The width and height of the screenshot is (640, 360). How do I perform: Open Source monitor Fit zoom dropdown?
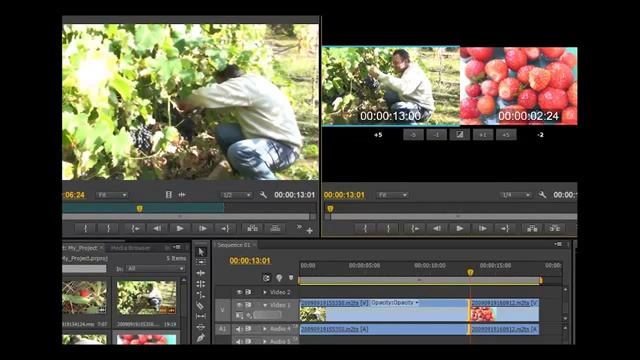tap(112, 195)
